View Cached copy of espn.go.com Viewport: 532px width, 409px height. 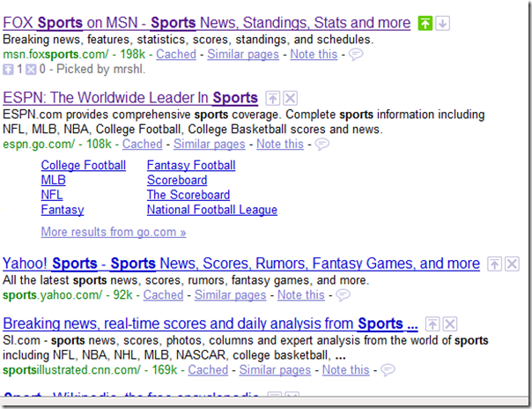point(143,145)
